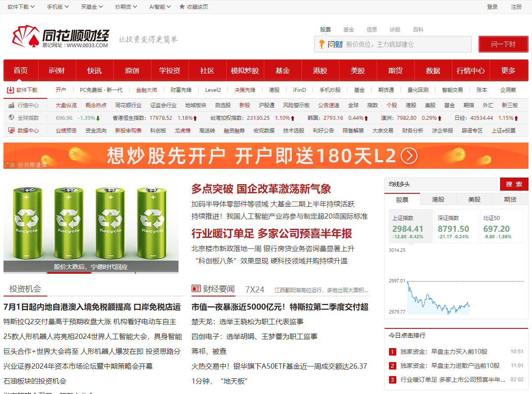
Task: Open the 开户 link in software row
Action: [61, 90]
